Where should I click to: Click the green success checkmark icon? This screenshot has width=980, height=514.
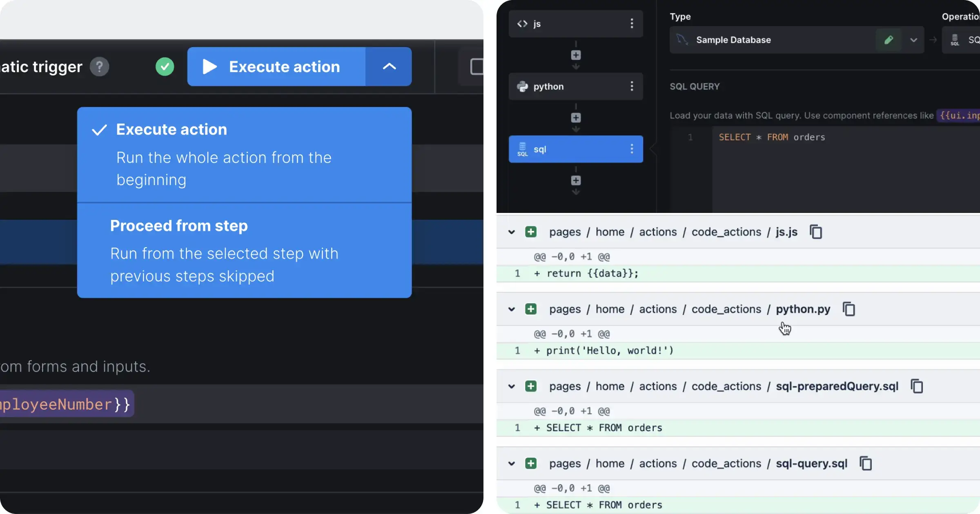[x=165, y=66]
